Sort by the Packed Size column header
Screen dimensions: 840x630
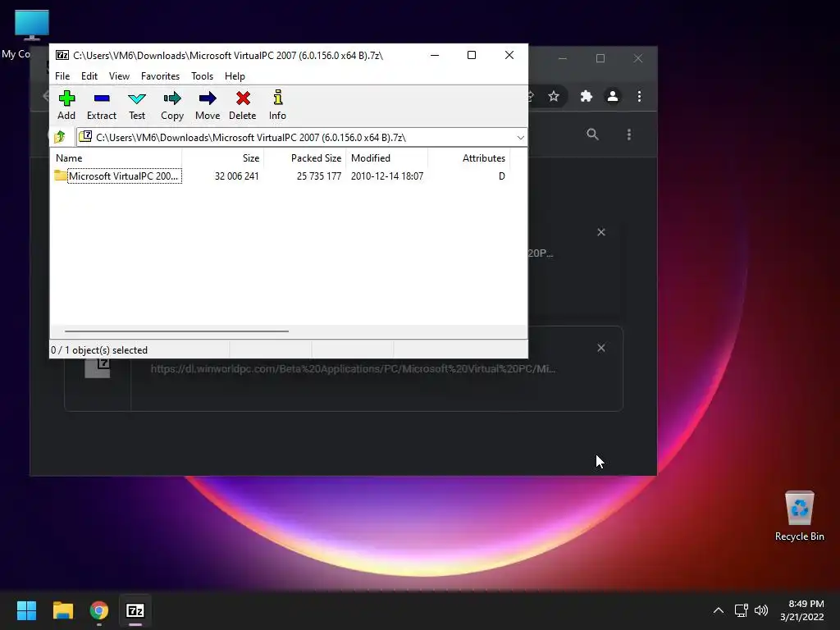pyautogui.click(x=305, y=158)
